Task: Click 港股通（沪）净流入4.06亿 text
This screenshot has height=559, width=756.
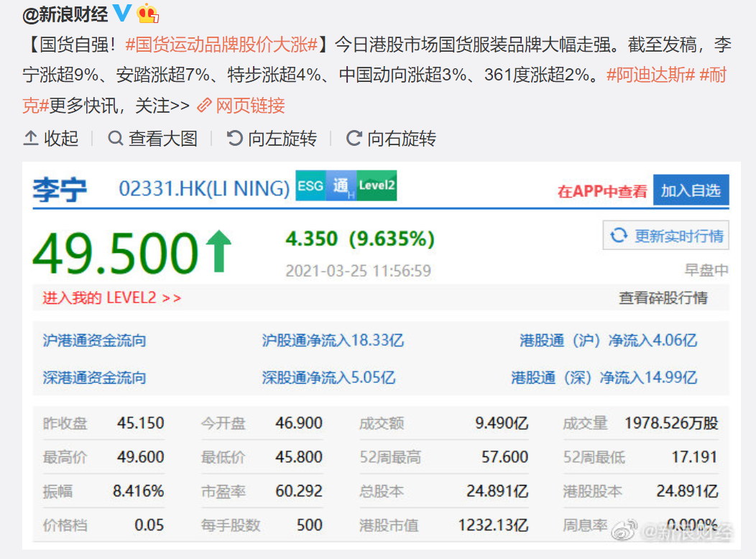Action: click(609, 341)
